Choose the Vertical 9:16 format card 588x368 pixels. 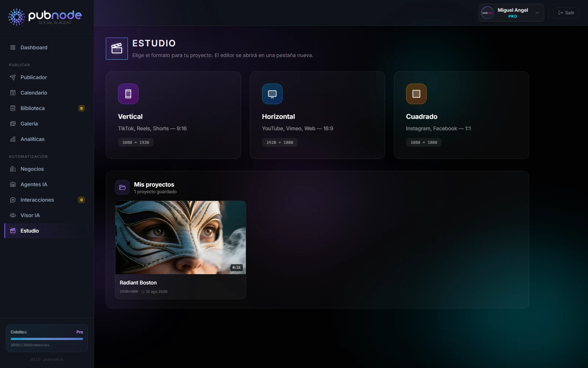pos(173,115)
